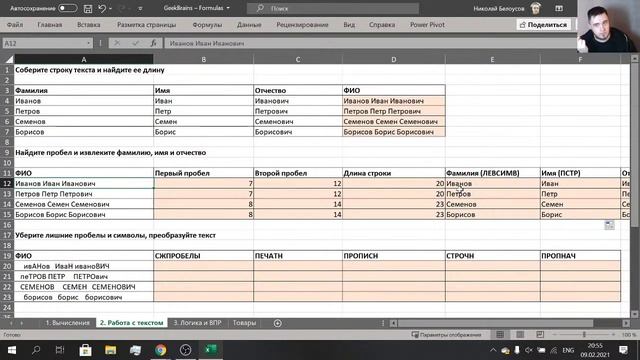Image resolution: width=640 pixels, height=360 pixels.
Task: Open the GeekBrains – Formulas title dropdown
Action: point(228,8)
